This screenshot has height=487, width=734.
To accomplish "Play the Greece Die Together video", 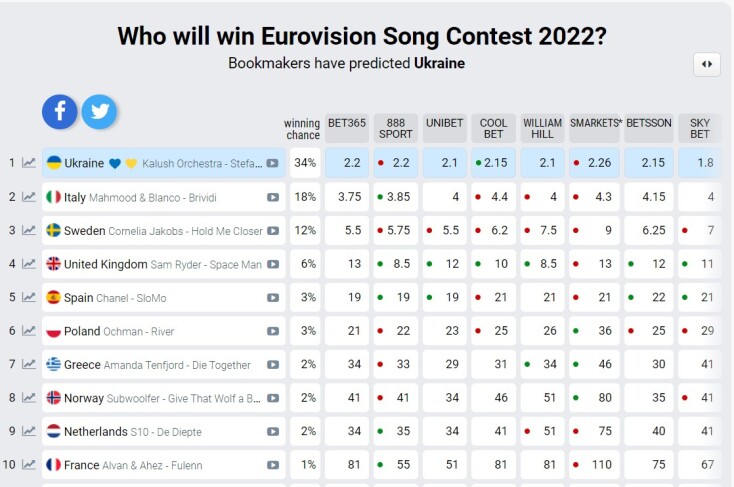I will (273, 365).
